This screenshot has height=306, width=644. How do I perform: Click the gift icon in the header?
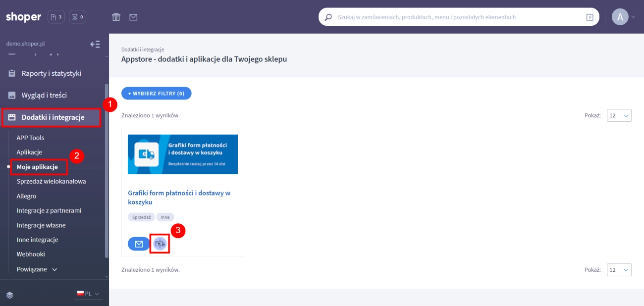click(116, 17)
